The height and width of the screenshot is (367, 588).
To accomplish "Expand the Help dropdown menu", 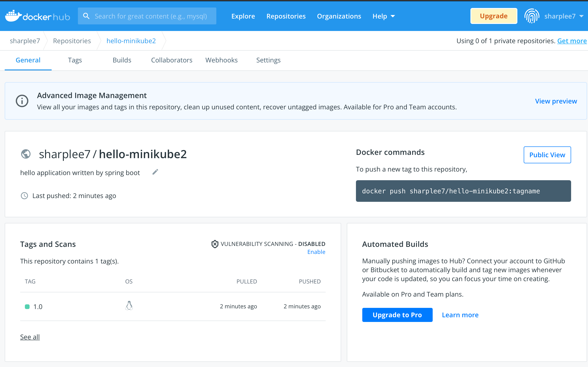I will (383, 16).
